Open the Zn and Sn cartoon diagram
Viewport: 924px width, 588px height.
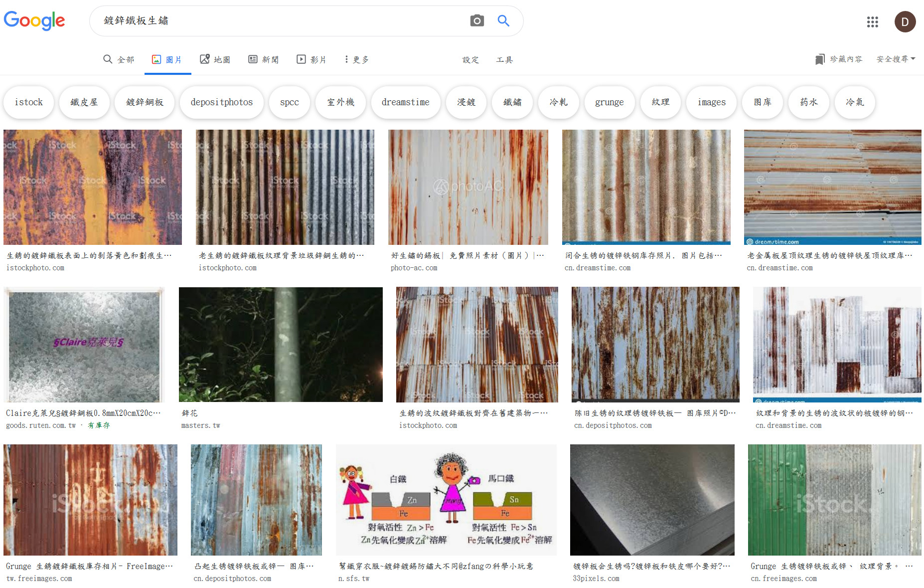click(x=446, y=500)
